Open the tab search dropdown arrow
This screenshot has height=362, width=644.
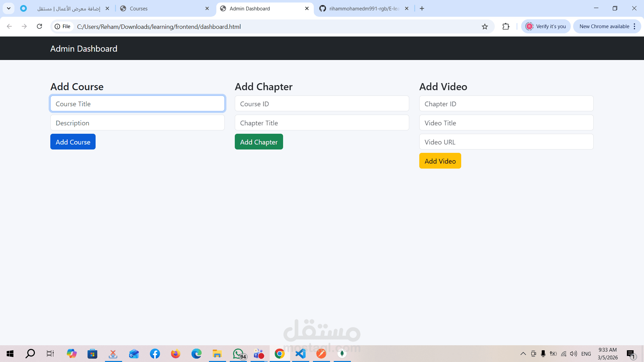(9, 8)
